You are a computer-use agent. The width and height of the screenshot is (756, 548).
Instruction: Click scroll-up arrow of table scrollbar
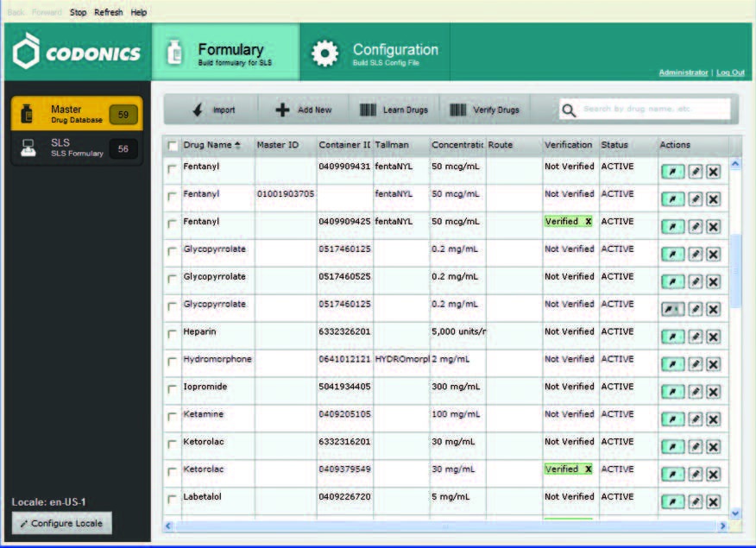coord(735,164)
